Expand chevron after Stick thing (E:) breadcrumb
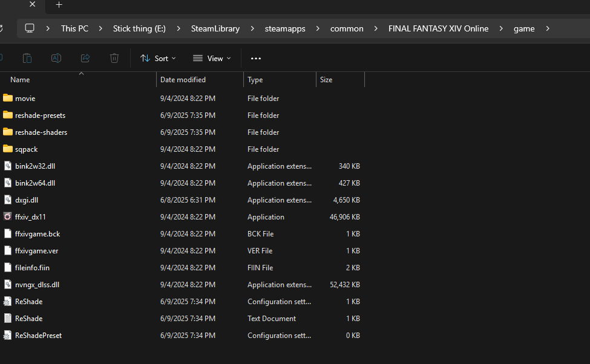Screen dimensions: 590x364 tap(179, 28)
